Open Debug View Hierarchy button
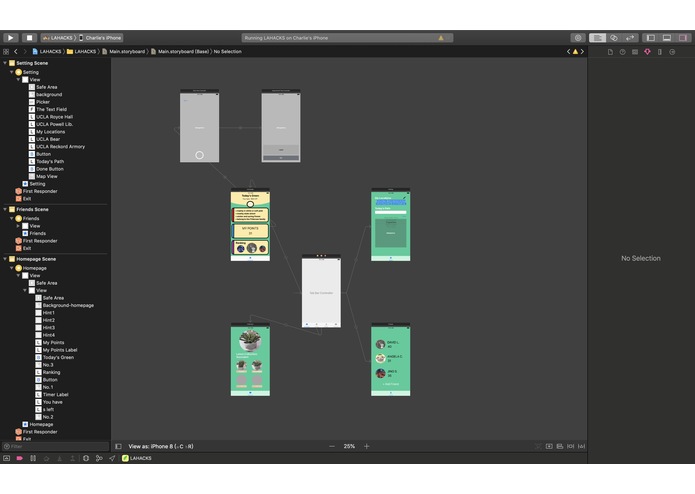This screenshot has width=695, height=494. coord(86,458)
